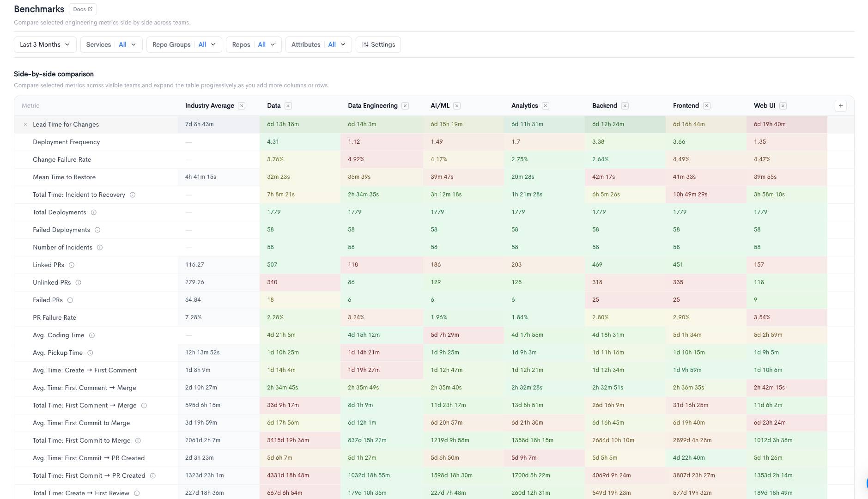Remove the Web UI column
This screenshot has width=868, height=499.
[x=783, y=106]
